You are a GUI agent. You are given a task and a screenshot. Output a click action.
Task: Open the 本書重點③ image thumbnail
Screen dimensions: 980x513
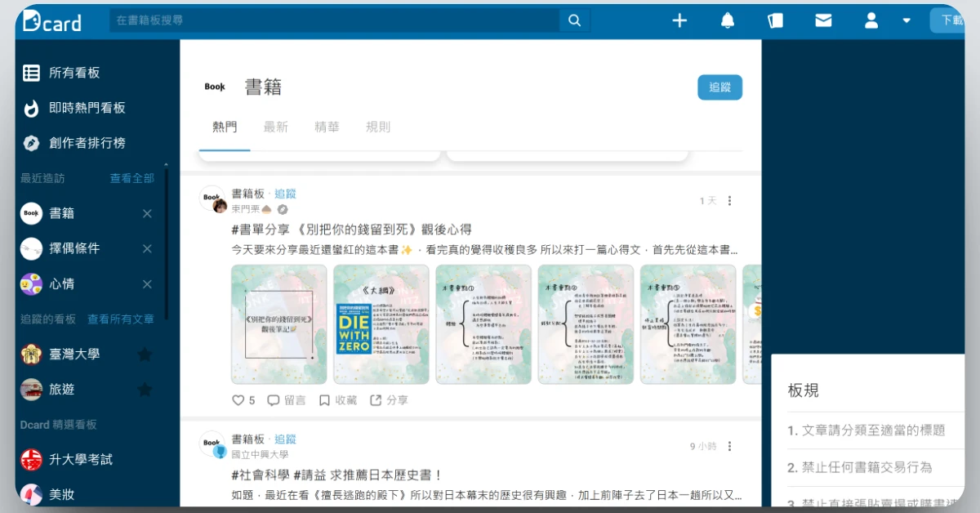tap(688, 324)
